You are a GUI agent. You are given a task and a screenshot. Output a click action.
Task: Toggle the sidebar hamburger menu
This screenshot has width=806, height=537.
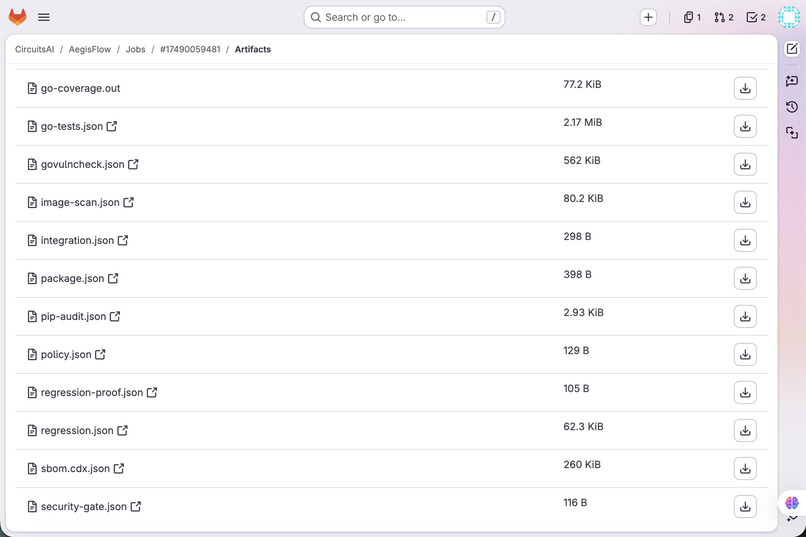click(x=44, y=17)
